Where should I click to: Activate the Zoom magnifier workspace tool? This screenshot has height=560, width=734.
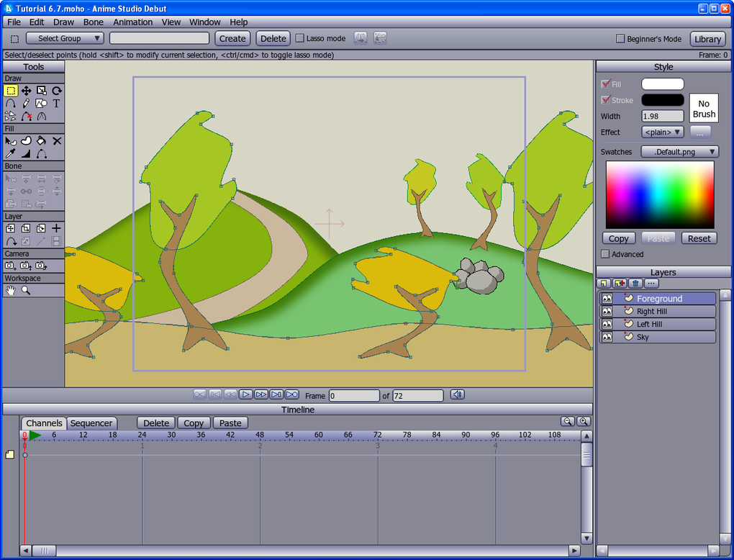tap(26, 290)
